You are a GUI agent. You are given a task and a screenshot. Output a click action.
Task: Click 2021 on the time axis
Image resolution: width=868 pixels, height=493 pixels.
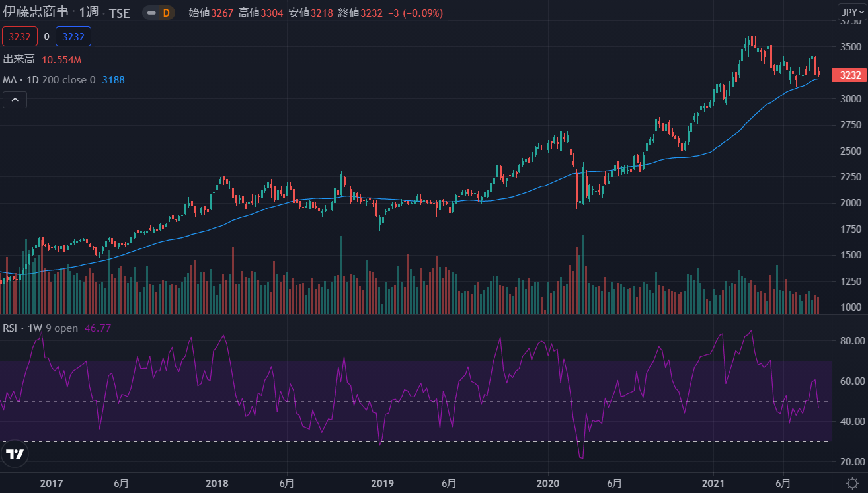[x=715, y=483]
